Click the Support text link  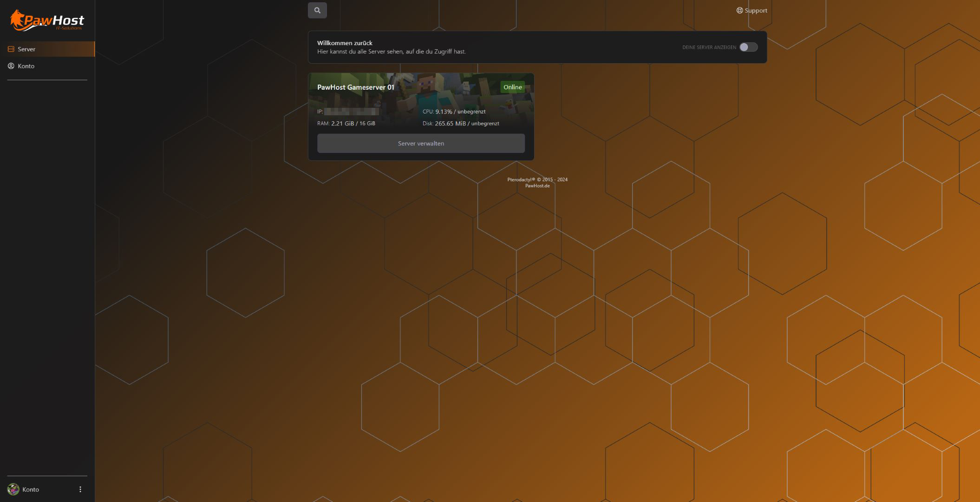point(756,10)
